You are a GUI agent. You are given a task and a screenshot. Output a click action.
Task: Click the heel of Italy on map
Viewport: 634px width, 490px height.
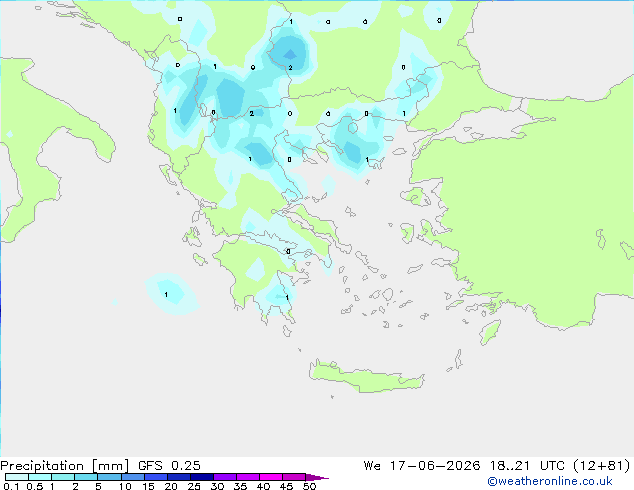97,142
